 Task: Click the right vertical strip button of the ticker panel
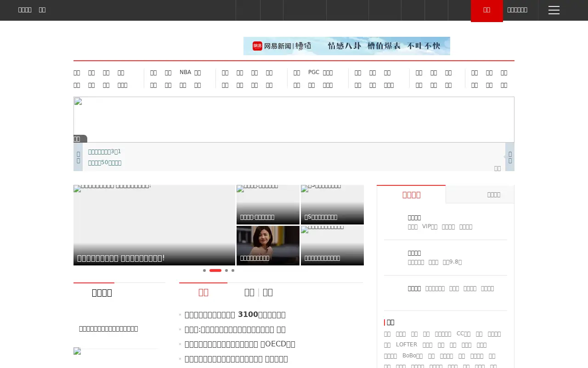coord(510,157)
